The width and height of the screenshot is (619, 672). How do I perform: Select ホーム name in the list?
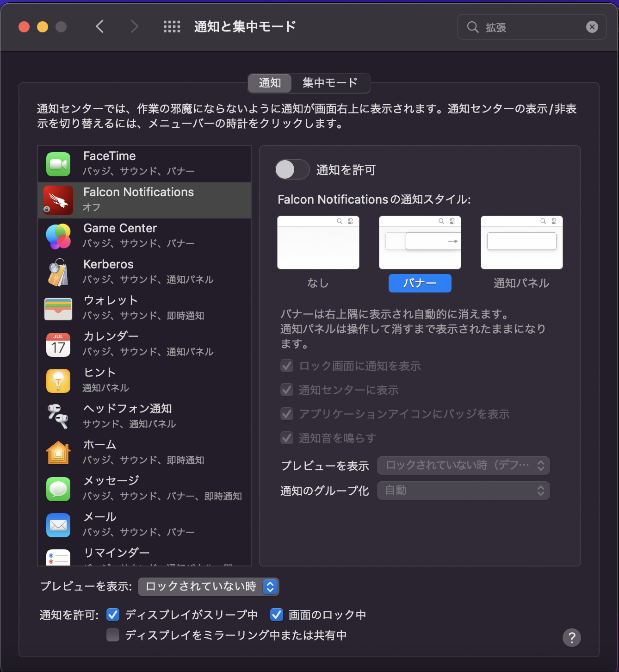pos(100,445)
